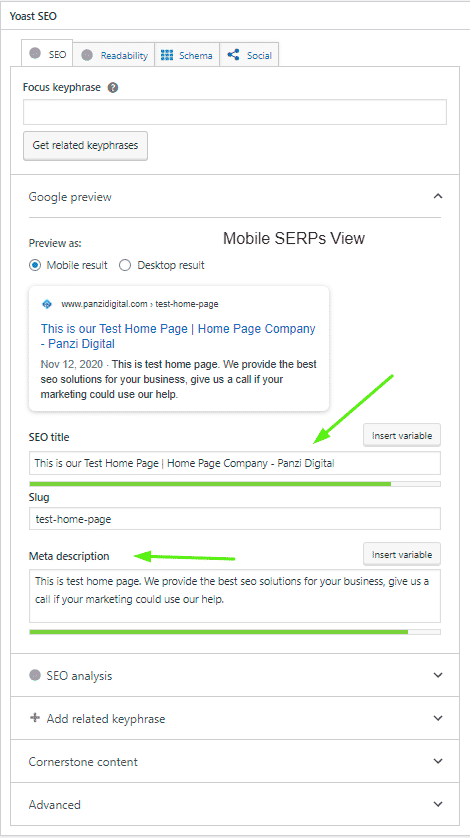The width and height of the screenshot is (470, 838).
Task: Click the Get related keyphrases button
Action: pyautogui.click(x=86, y=145)
